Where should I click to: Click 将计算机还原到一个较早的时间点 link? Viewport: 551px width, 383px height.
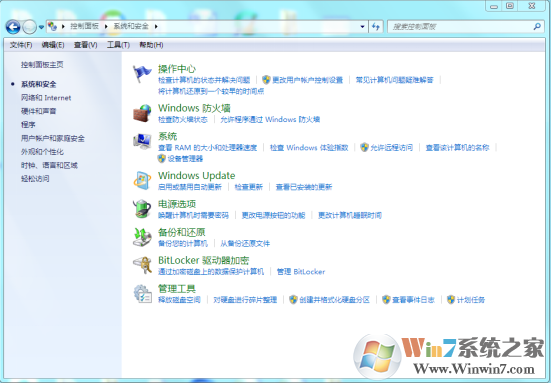[211, 91]
